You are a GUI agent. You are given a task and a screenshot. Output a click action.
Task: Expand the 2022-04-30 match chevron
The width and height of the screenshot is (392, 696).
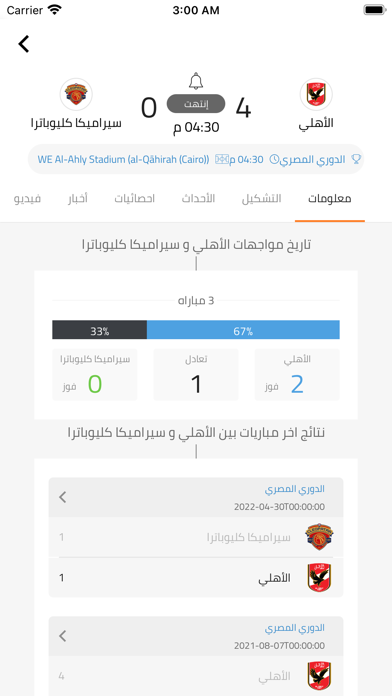click(x=63, y=497)
